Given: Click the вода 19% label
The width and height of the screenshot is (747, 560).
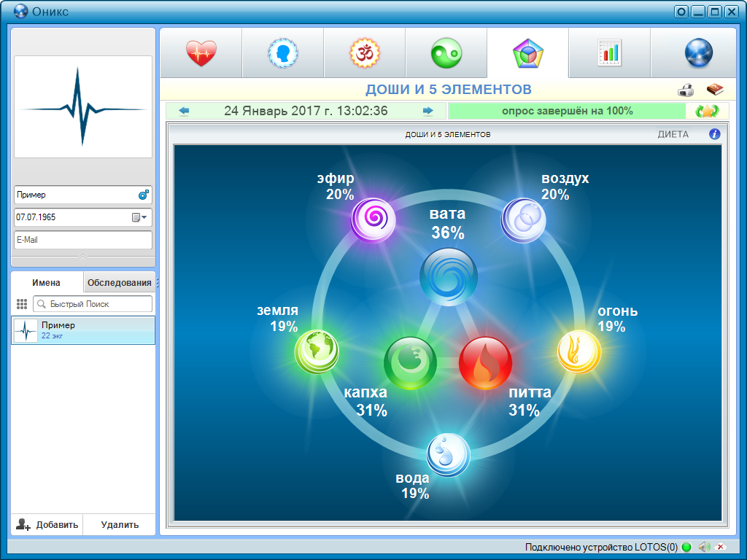Looking at the screenshot, I should pyautogui.click(x=413, y=485).
